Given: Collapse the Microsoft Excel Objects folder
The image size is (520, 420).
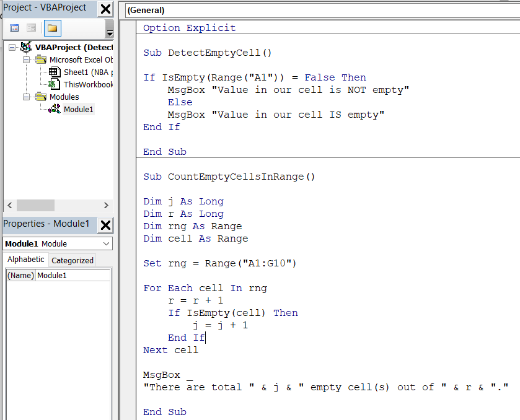Looking at the screenshot, I should [x=25, y=59].
